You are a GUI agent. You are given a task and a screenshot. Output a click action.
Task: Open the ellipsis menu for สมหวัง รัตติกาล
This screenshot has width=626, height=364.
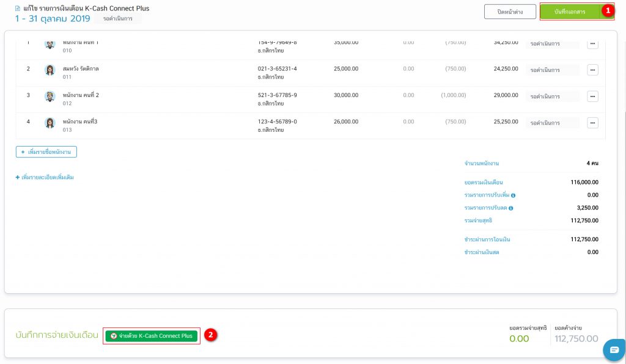click(592, 70)
